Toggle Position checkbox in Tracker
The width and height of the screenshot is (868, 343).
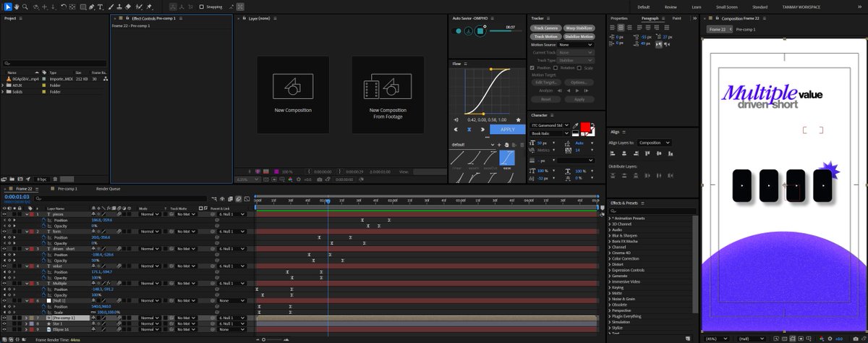click(532, 68)
